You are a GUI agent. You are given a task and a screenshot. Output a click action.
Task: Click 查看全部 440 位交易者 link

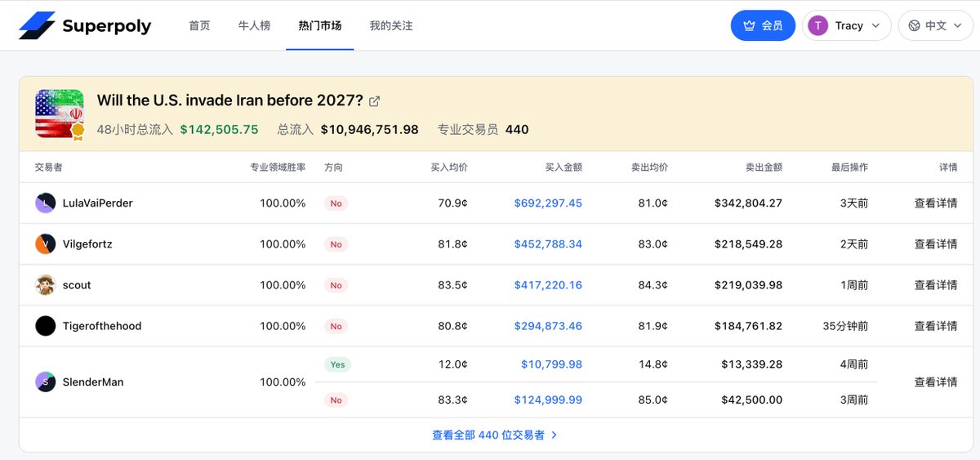[495, 435]
